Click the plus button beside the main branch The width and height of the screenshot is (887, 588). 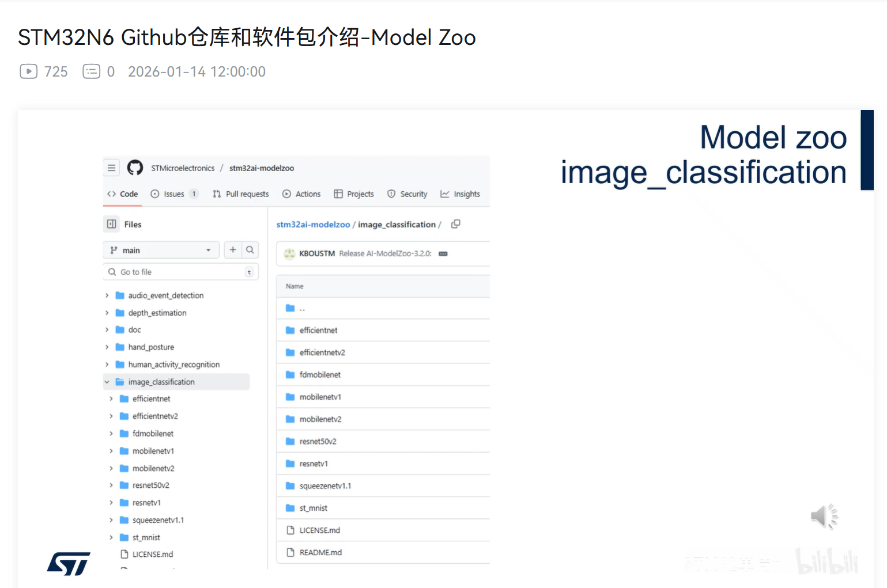(x=233, y=250)
